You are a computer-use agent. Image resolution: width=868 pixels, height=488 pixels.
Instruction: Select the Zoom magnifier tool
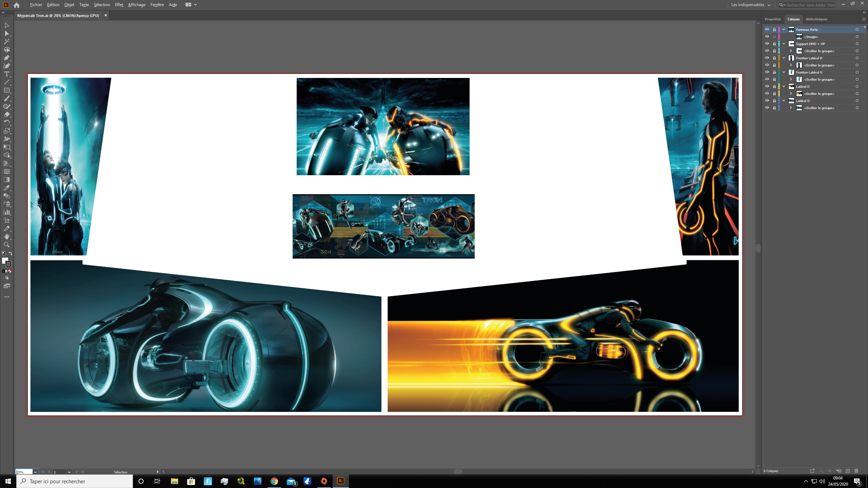pos(6,245)
